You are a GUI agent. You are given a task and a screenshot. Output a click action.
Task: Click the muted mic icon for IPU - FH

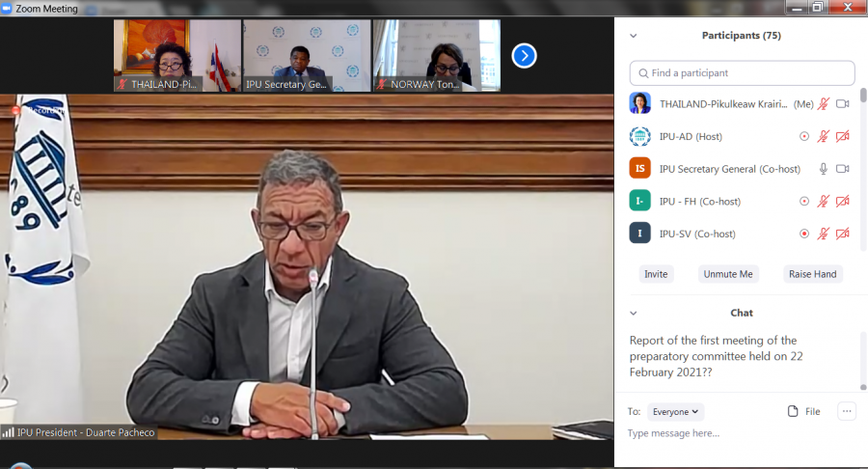point(824,202)
